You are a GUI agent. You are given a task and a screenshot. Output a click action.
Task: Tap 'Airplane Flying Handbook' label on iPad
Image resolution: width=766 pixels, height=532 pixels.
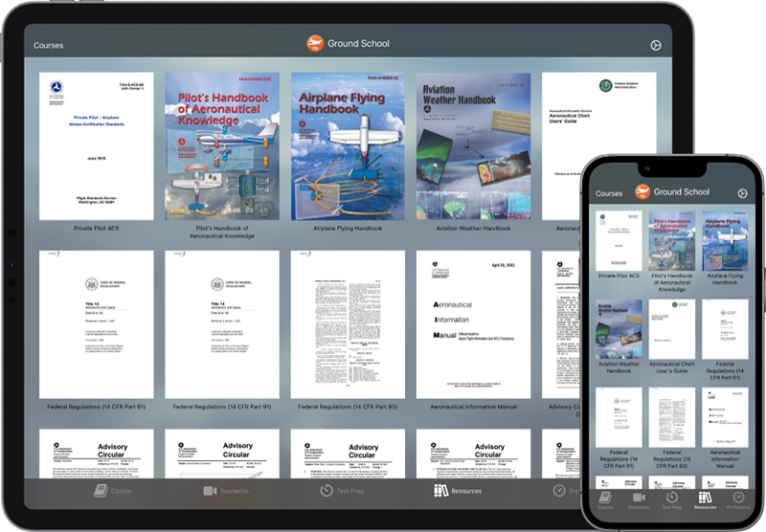tap(348, 228)
